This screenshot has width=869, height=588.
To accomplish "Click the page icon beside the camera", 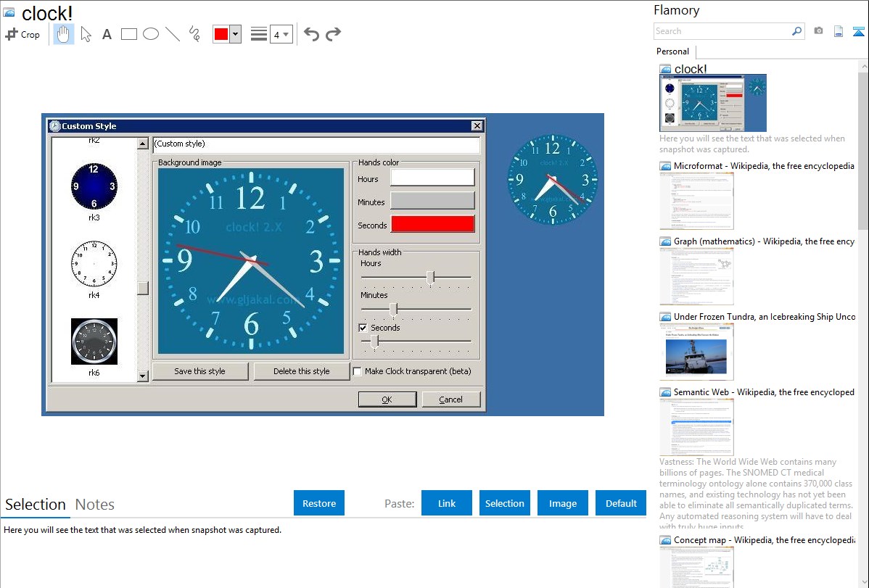I will tap(839, 31).
